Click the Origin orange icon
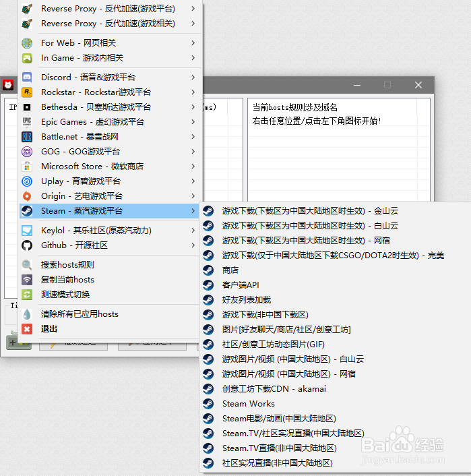This screenshot has height=476, width=471. pyautogui.click(x=27, y=196)
